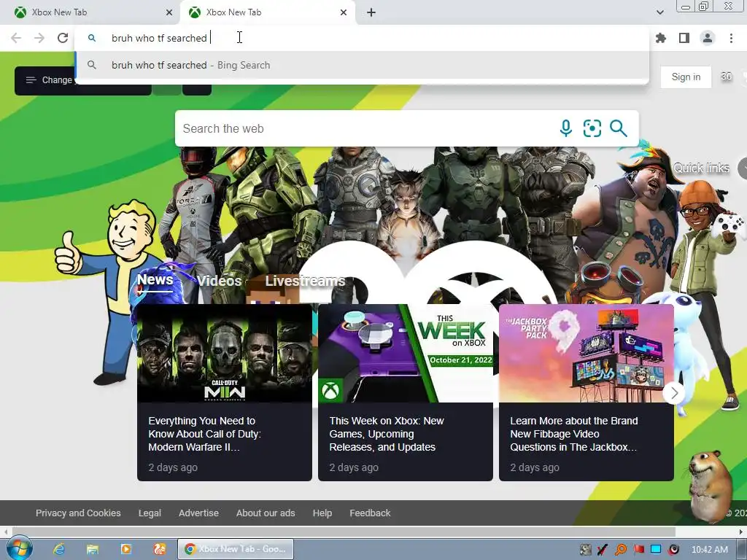Switch to the Videos tab
Image resolution: width=747 pixels, height=560 pixels.
pyautogui.click(x=220, y=281)
